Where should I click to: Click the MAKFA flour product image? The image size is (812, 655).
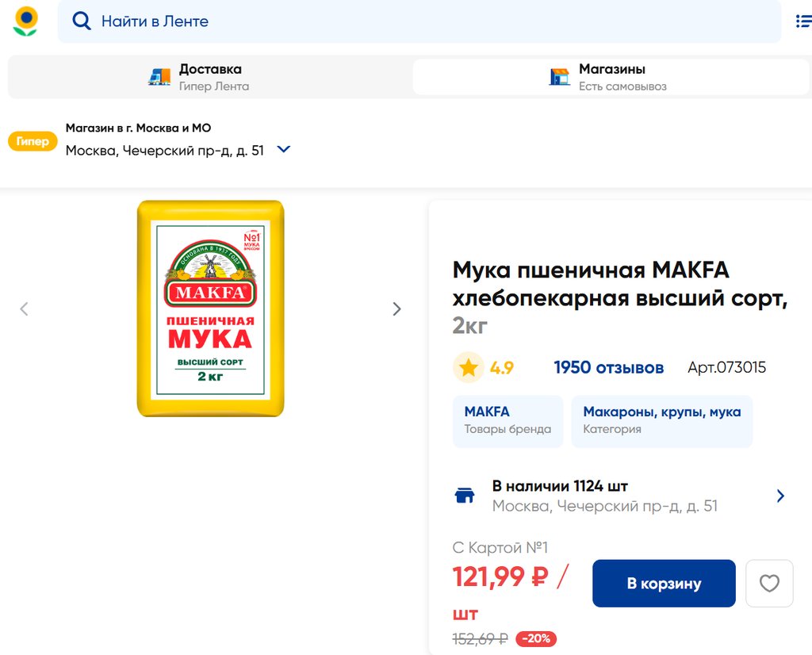coord(210,308)
